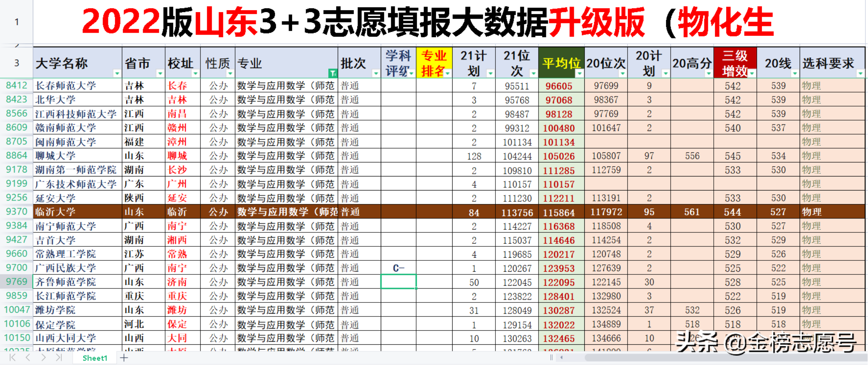This screenshot has width=868, height=365.
Task: Add a new worksheet with the plus icon
Action: click(124, 357)
